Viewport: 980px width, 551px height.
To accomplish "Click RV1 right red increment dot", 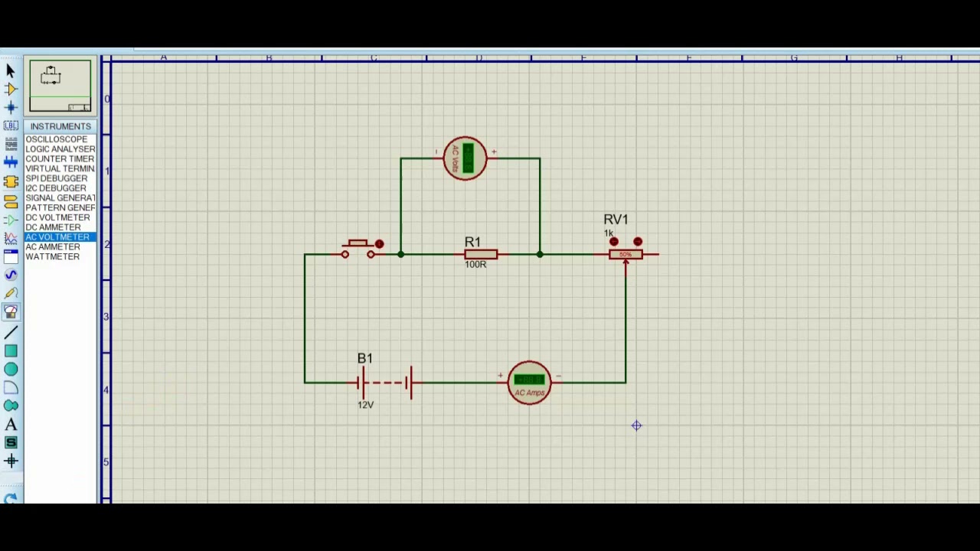I will tap(638, 242).
